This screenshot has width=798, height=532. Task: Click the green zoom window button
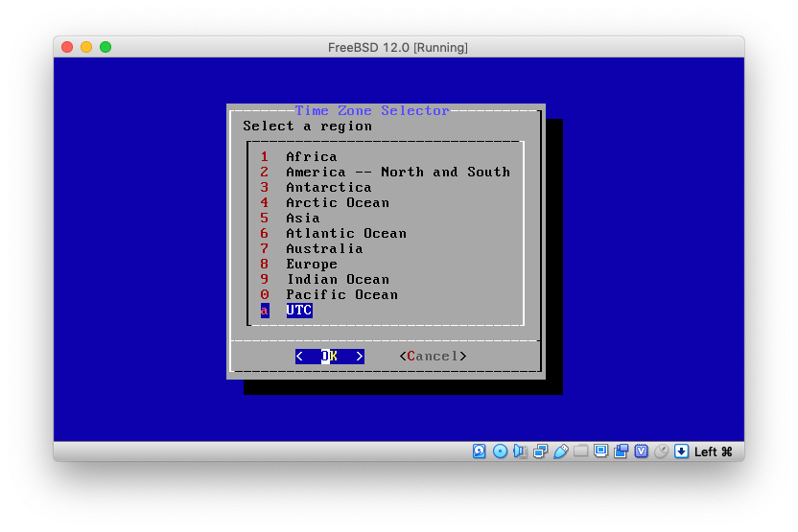[106, 47]
